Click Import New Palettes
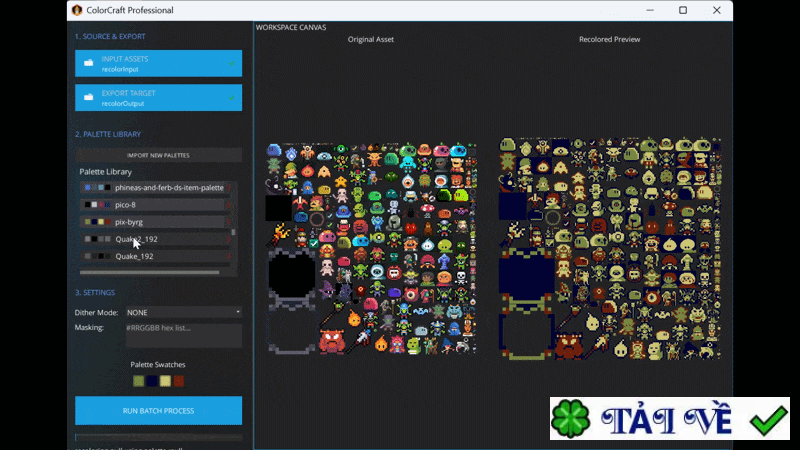This screenshot has height=450, width=800. tap(158, 155)
